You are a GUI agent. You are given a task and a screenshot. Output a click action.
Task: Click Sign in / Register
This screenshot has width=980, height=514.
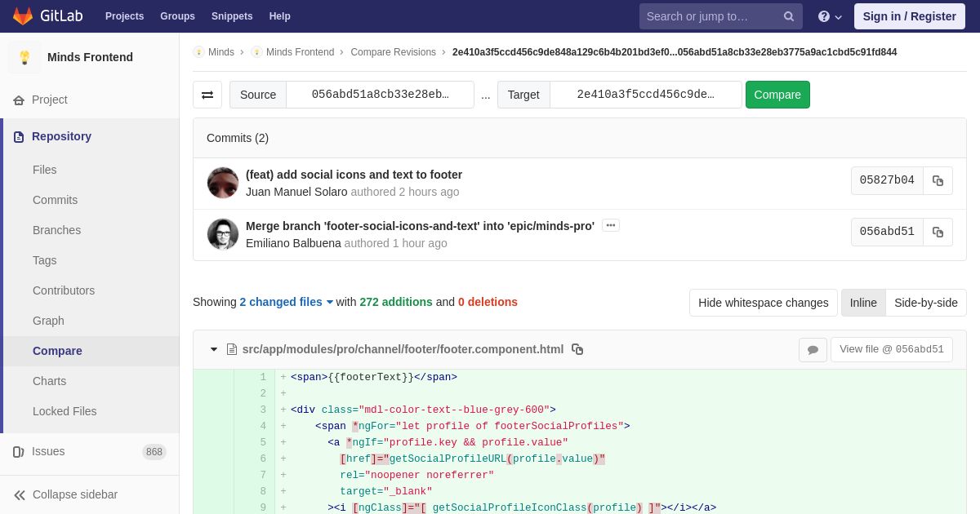click(909, 16)
